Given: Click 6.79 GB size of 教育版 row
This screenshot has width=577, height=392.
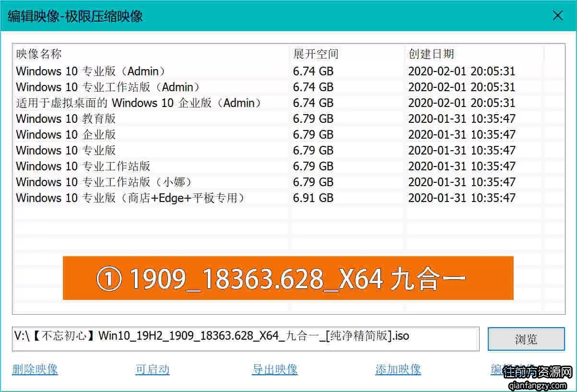Looking at the screenshot, I should coord(313,119).
